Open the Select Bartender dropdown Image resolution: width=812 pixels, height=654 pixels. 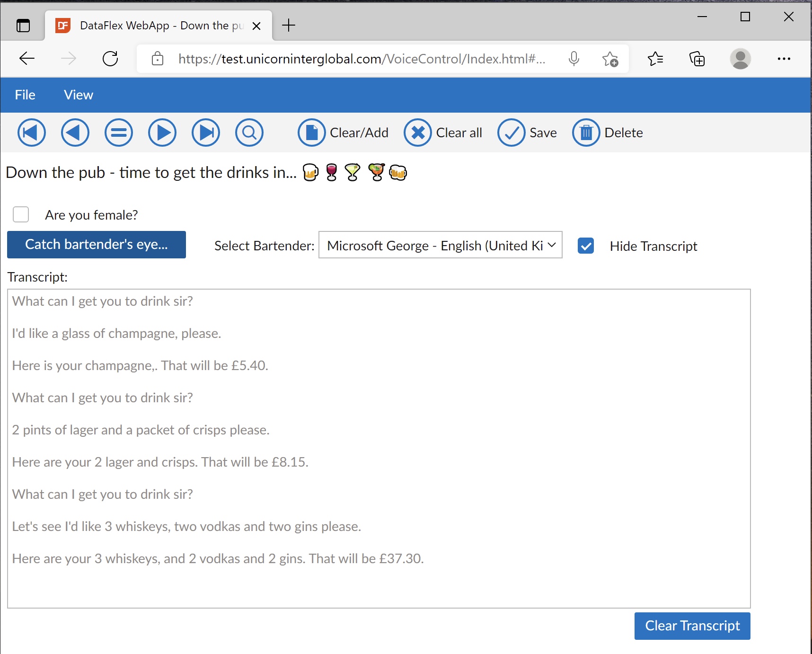pyautogui.click(x=440, y=245)
